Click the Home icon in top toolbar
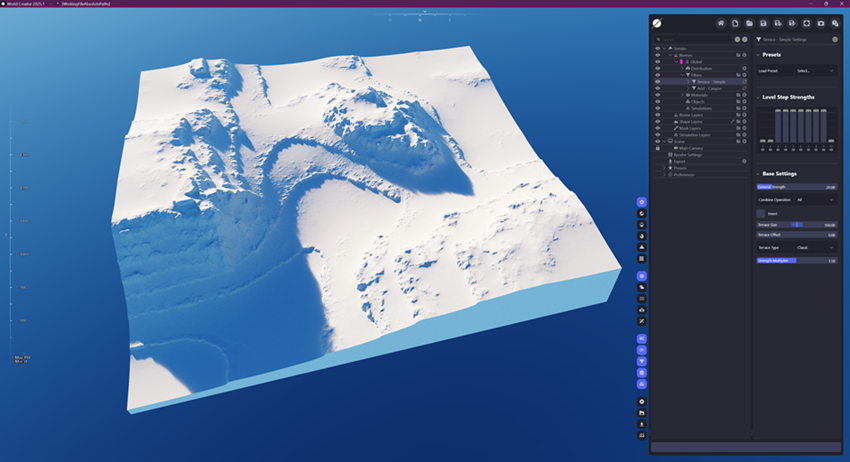The height and width of the screenshot is (462, 850). [x=720, y=23]
